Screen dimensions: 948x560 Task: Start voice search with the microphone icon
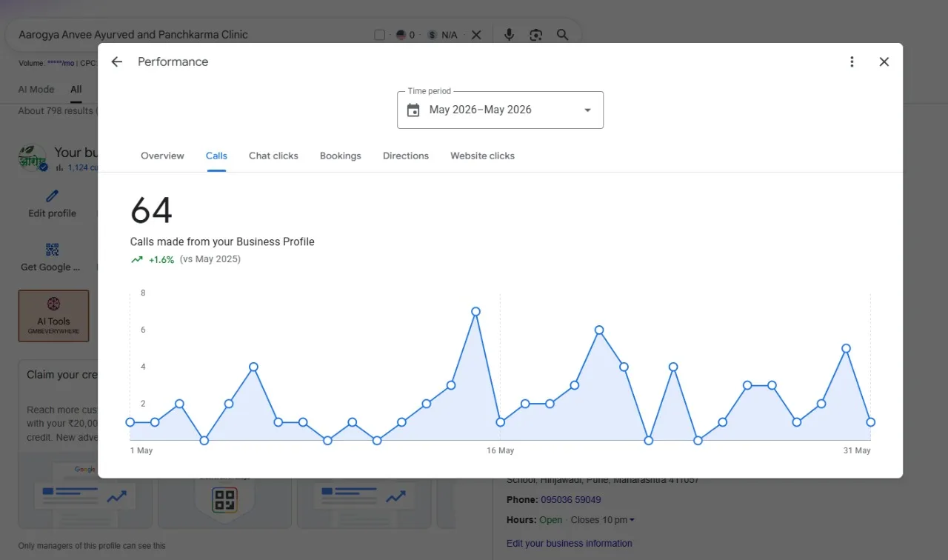click(x=509, y=35)
